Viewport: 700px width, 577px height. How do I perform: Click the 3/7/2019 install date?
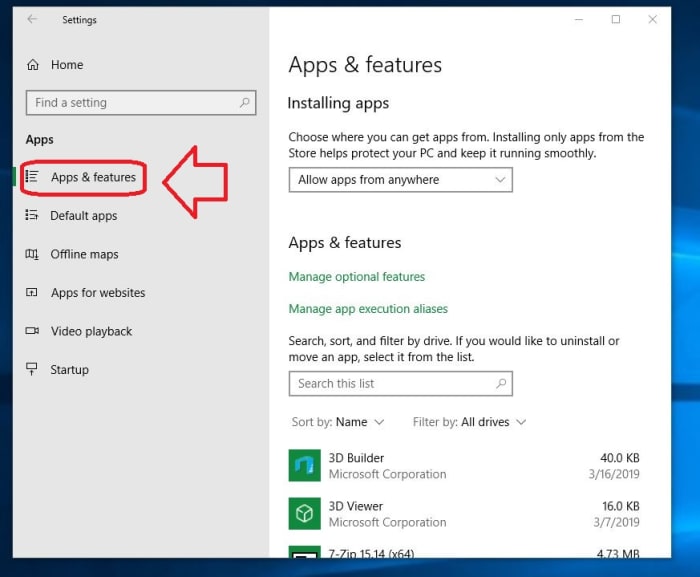pyautogui.click(x=617, y=523)
